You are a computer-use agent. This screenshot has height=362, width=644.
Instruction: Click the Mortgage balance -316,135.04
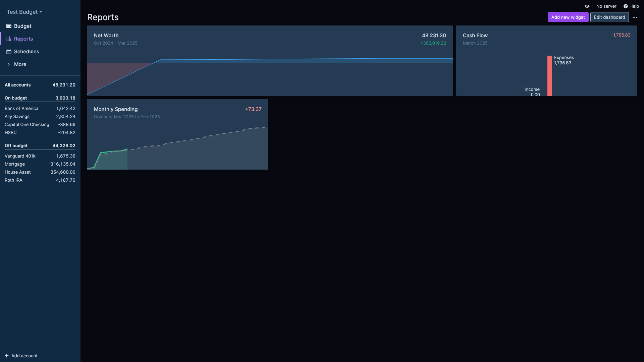62,164
